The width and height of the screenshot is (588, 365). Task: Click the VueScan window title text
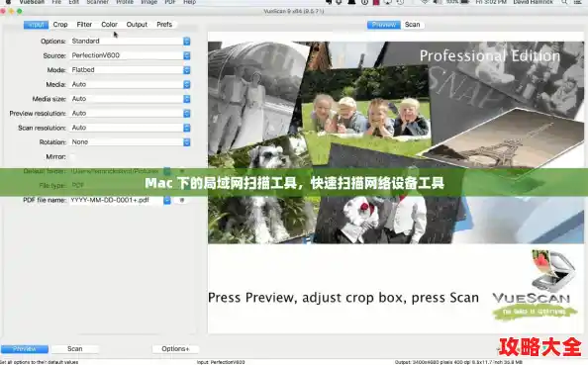tap(294, 11)
